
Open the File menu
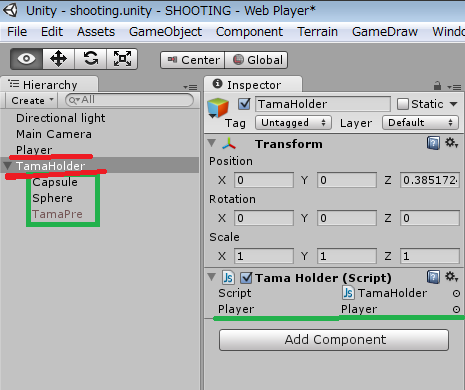point(17,32)
